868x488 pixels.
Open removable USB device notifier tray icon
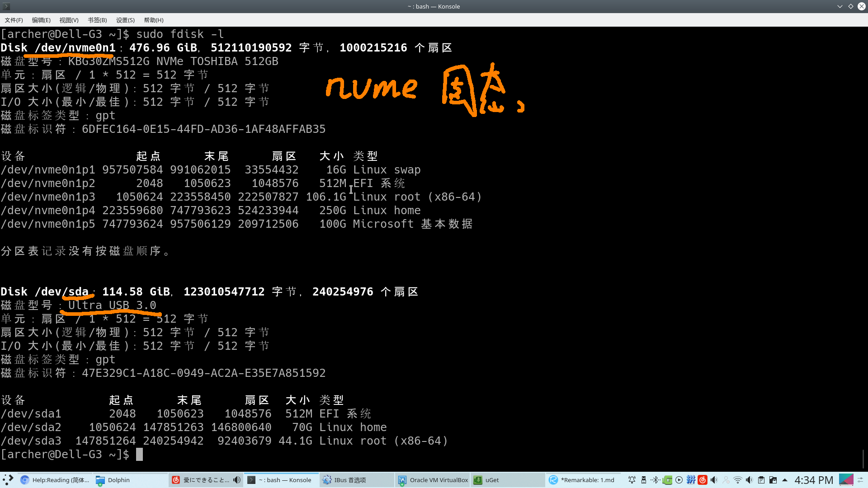point(644,480)
